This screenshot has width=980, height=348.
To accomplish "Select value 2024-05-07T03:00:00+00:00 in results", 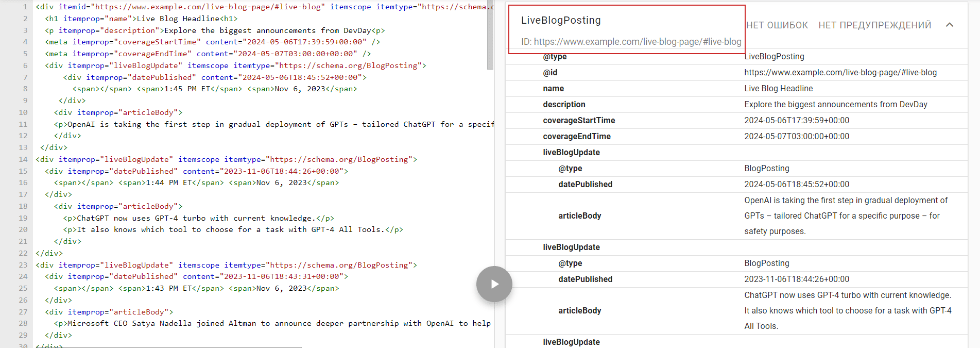I will 797,137.
